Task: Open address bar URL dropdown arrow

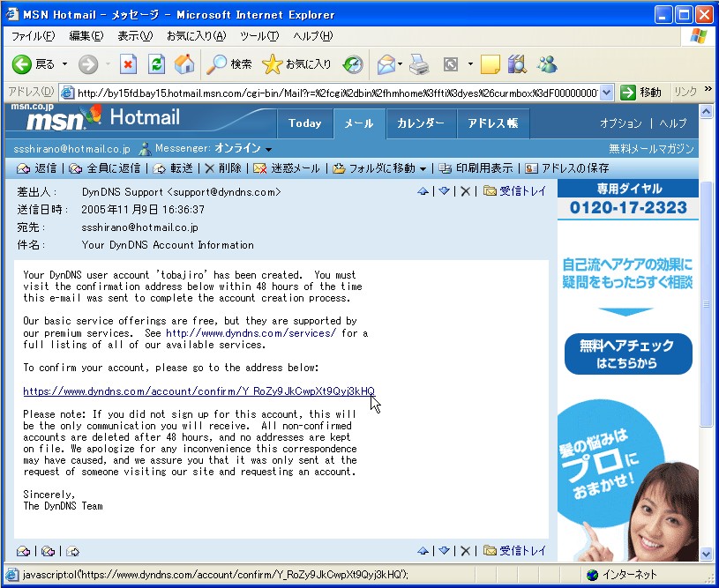Action: 607,93
